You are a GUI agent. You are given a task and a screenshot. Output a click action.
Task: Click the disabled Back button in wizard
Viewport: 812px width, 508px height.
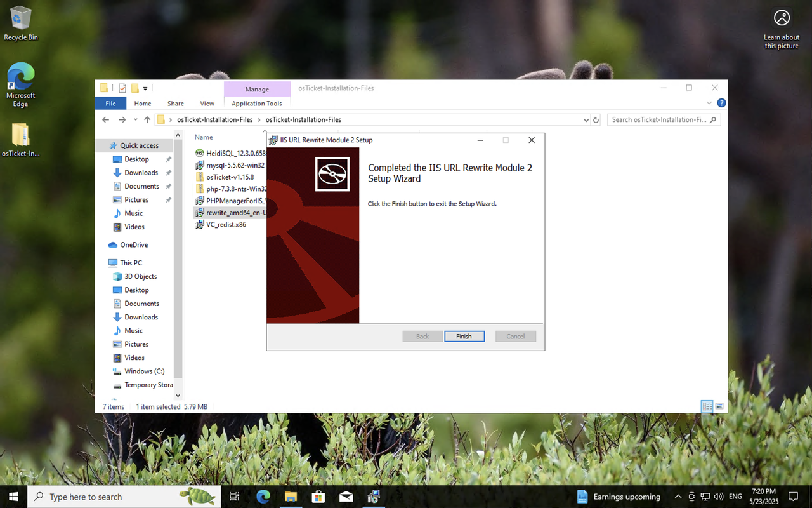coord(422,337)
